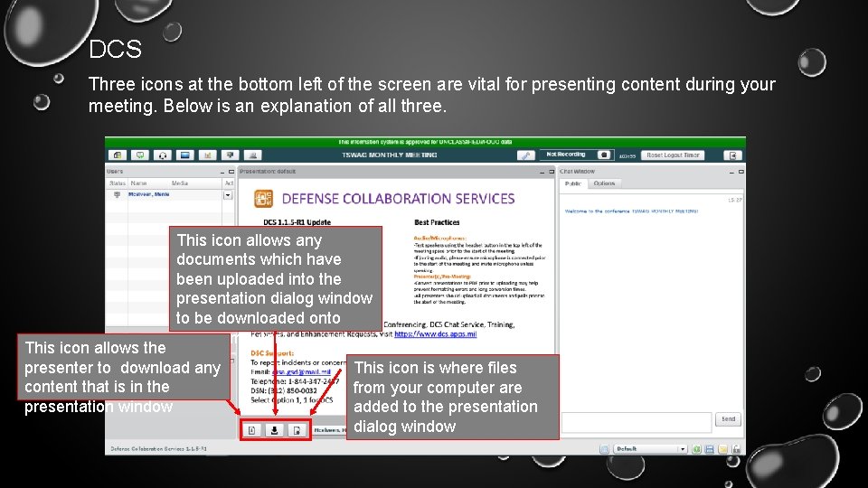Viewport: 868px width, 488px height.
Task: Click the Send chat button
Action: pyautogui.click(x=729, y=419)
